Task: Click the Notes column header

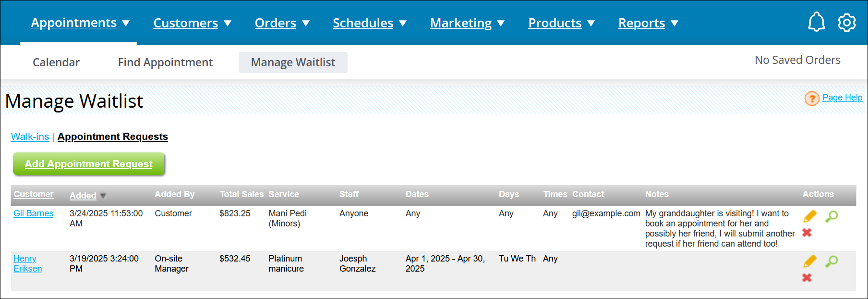Action: pos(657,194)
